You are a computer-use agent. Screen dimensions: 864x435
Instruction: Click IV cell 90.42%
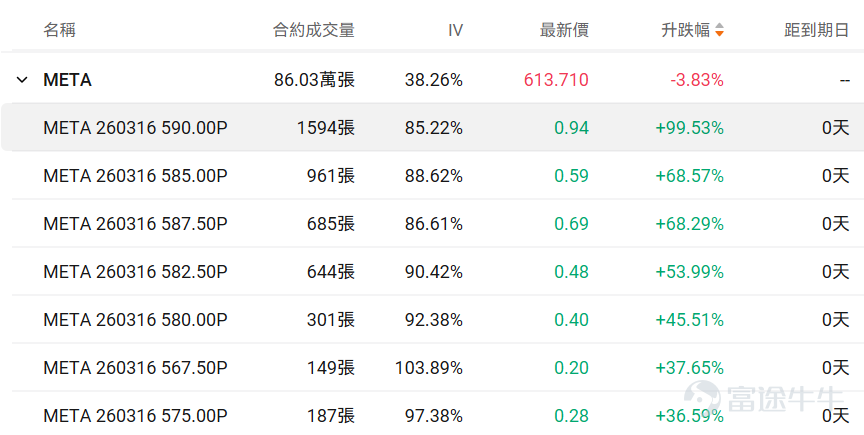(434, 272)
